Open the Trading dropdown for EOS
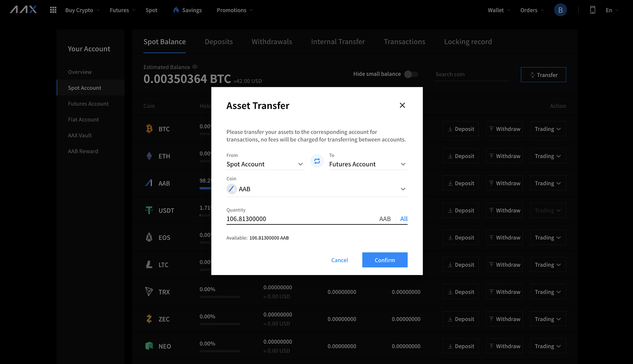 (x=548, y=238)
